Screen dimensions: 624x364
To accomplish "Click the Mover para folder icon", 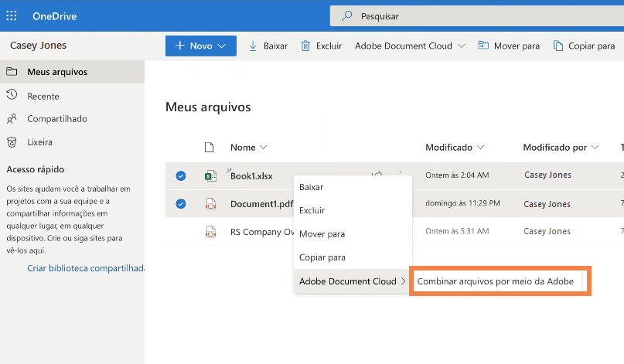I will 483,46.
